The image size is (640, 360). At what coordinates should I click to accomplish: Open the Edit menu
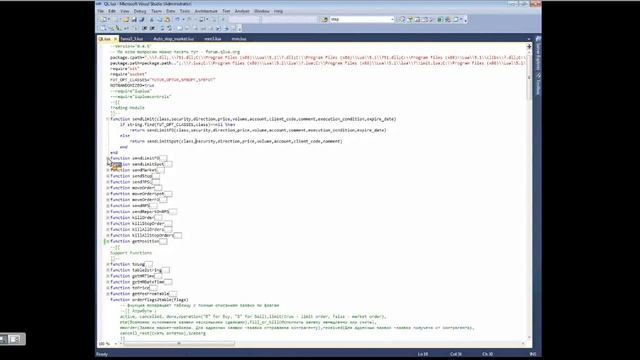tap(112, 11)
